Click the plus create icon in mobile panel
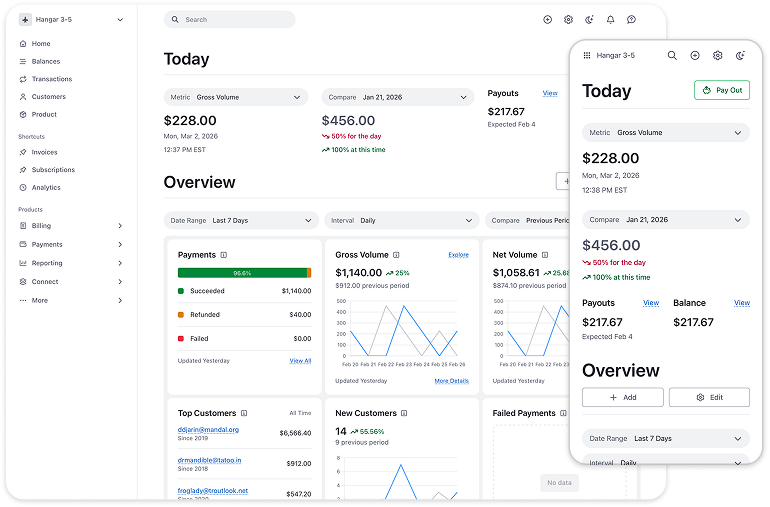 (695, 56)
